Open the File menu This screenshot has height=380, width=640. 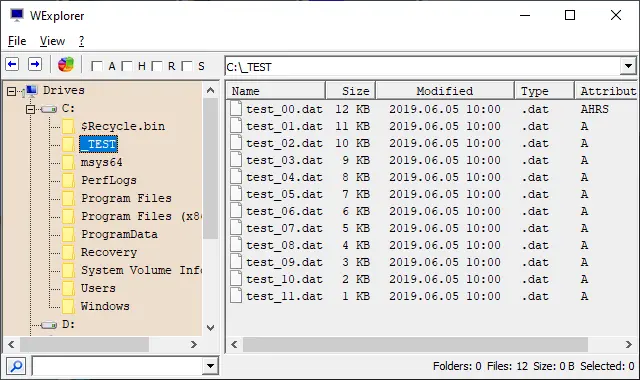coord(17,41)
